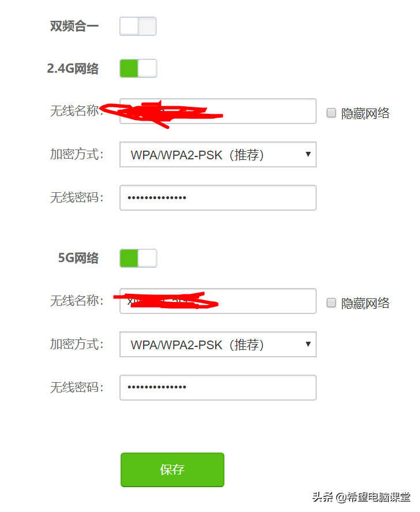Disable the 5G网络 switch
The height and width of the screenshot is (512, 420).
(138, 258)
